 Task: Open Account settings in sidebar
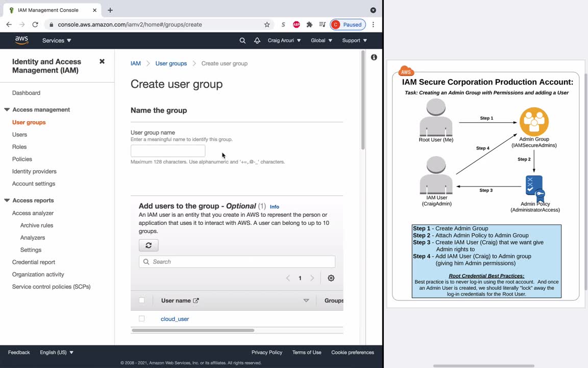coord(33,183)
